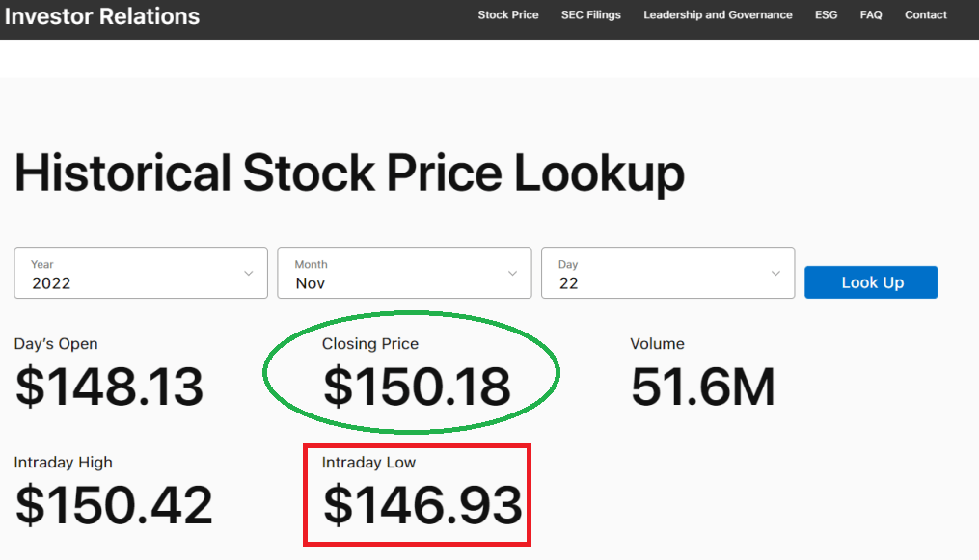Click the Investor Relations site title
979x560 pixels.
coord(101,15)
